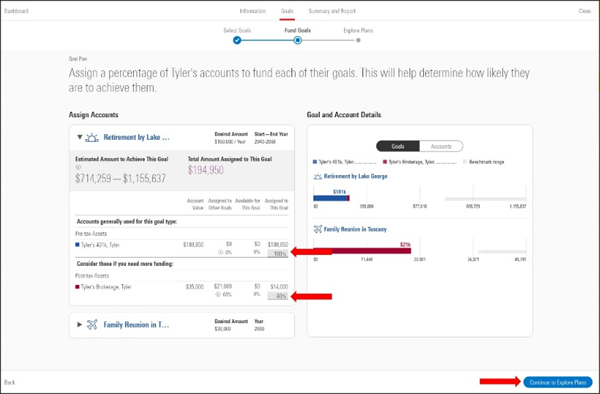
Task: Click blue swatch beside Tyler's 401k account row
Action: tap(77, 245)
